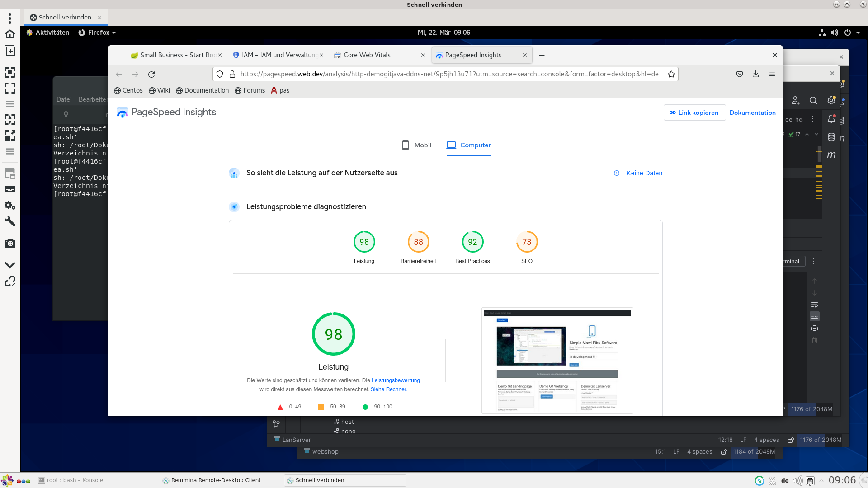Select Computer device view
Image resolution: width=868 pixels, height=488 pixels.
[x=468, y=145]
